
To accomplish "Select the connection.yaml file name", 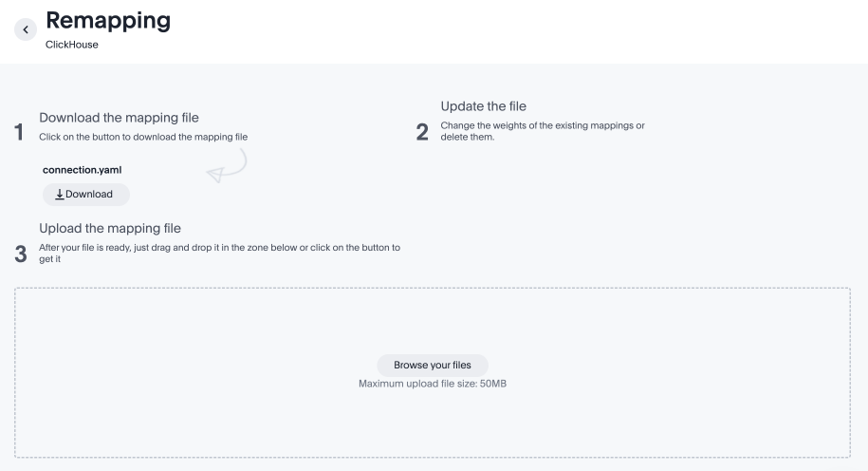I will tap(83, 170).
